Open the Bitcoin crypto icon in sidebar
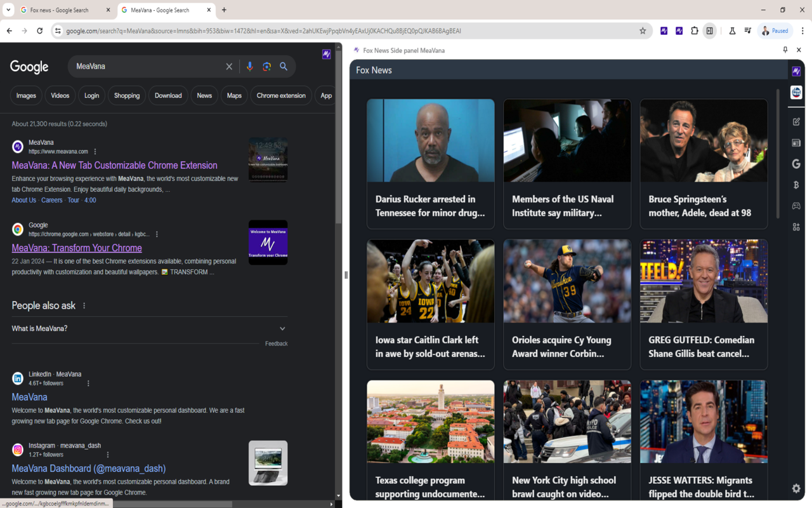812x508 pixels. (x=796, y=185)
